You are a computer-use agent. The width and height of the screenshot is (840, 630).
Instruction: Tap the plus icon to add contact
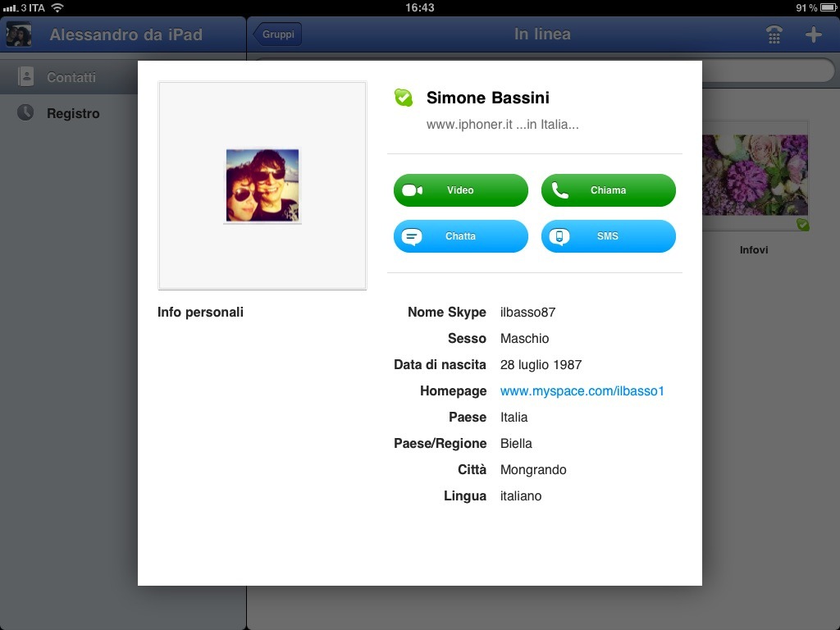pos(813,34)
